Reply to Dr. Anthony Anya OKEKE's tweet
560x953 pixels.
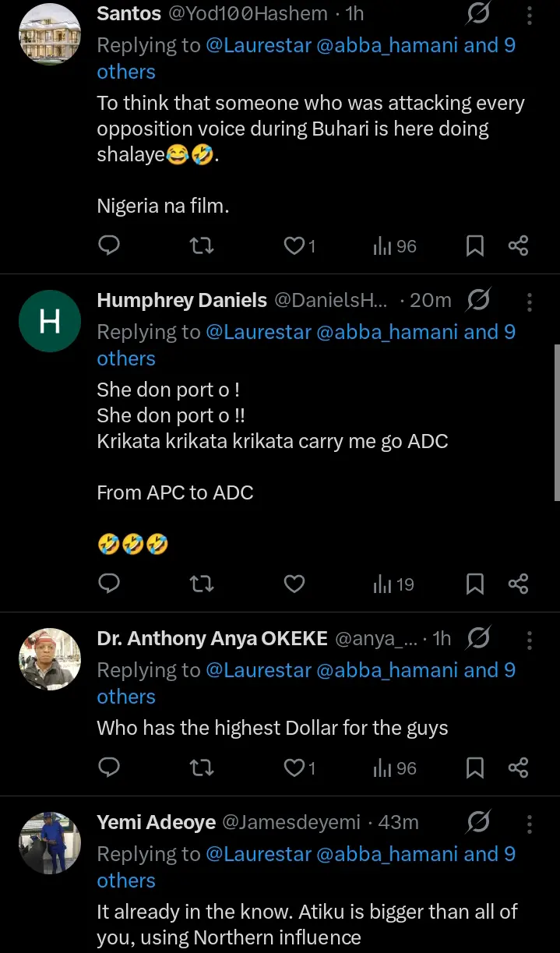point(110,768)
